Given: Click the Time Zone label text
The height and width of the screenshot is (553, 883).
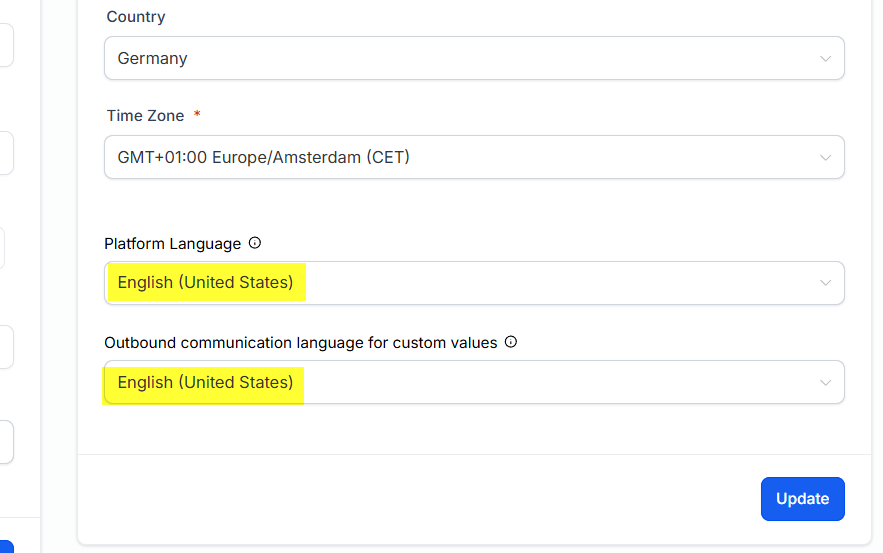Looking at the screenshot, I should click(x=146, y=116).
